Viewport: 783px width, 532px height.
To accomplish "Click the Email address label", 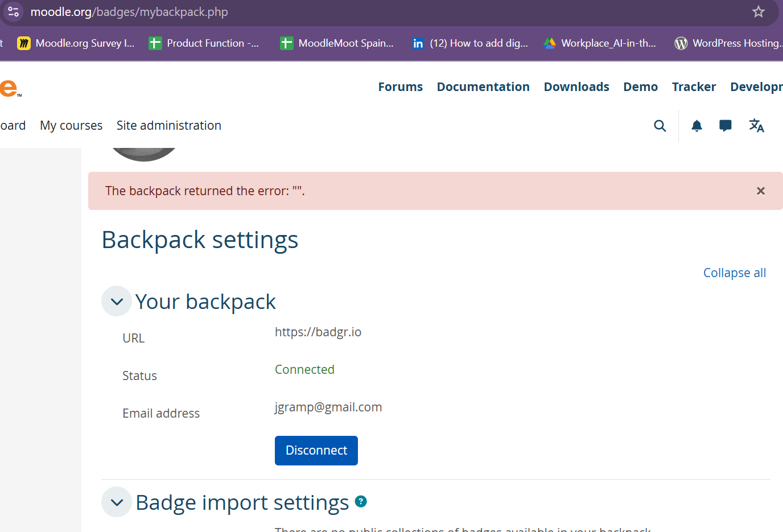I will click(161, 414).
